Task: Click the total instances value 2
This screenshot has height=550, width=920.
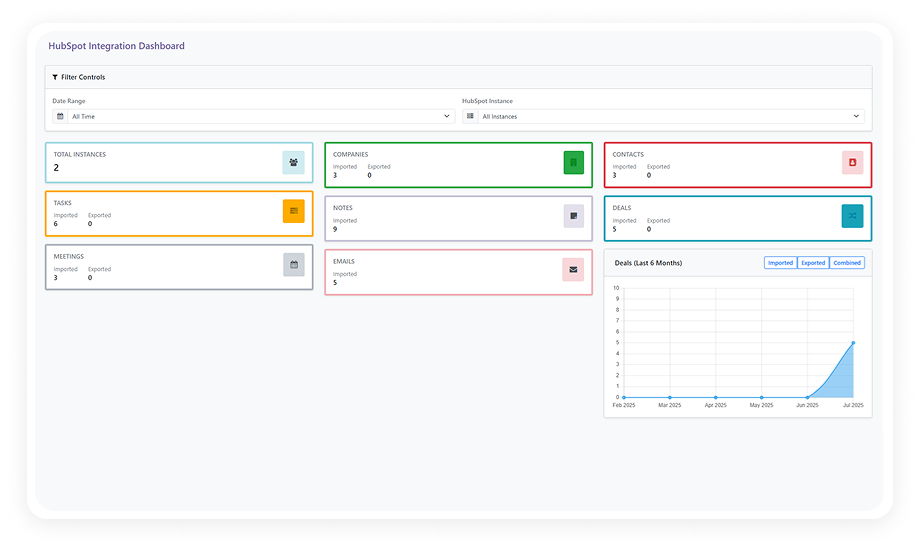Action: [56, 168]
